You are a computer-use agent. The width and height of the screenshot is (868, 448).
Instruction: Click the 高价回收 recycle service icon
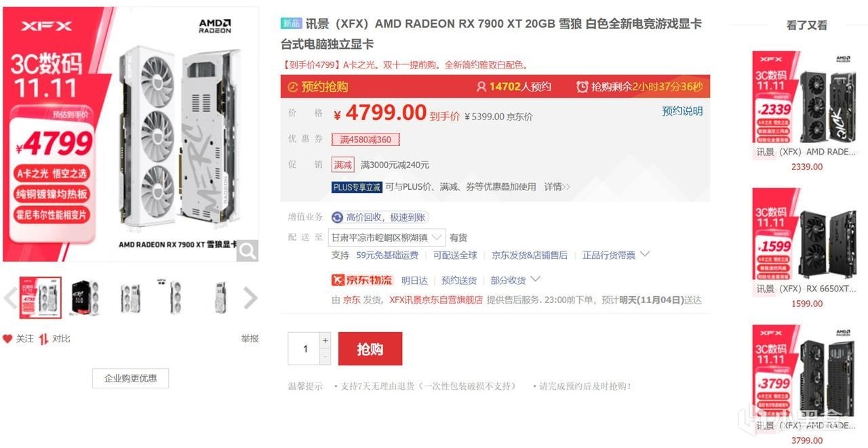coord(338,217)
